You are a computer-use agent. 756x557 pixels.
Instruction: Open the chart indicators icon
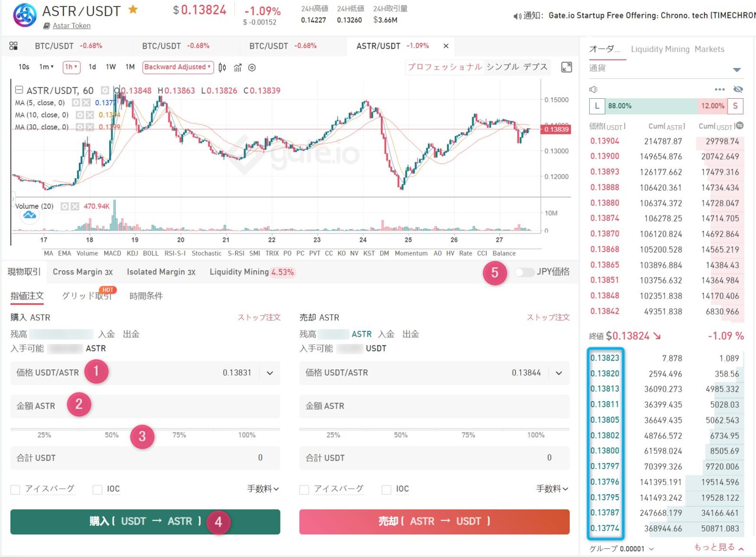pyautogui.click(x=237, y=68)
